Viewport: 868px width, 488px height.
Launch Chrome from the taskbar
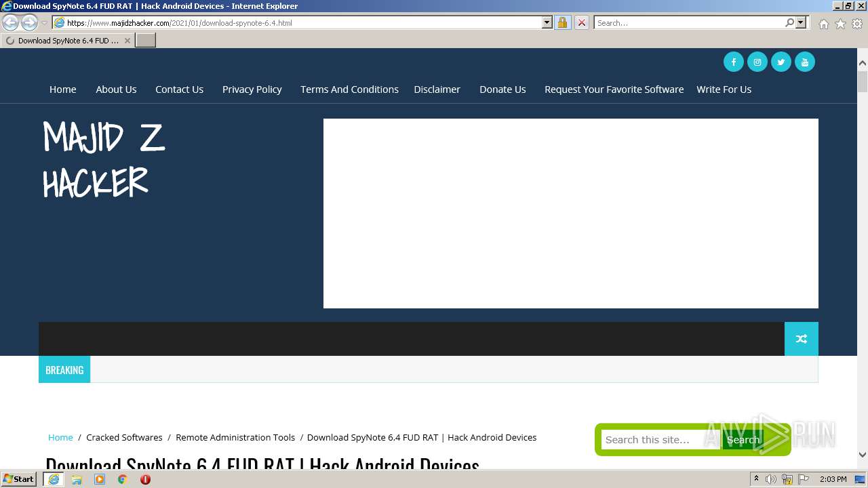pos(123,479)
